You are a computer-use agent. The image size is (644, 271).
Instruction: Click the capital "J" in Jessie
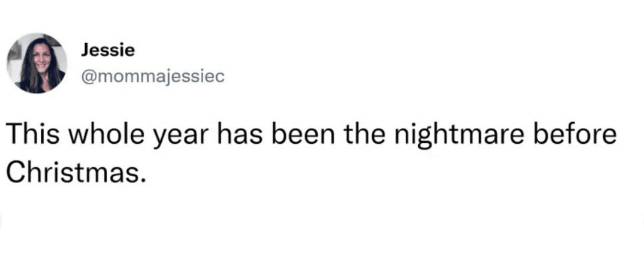[85, 50]
